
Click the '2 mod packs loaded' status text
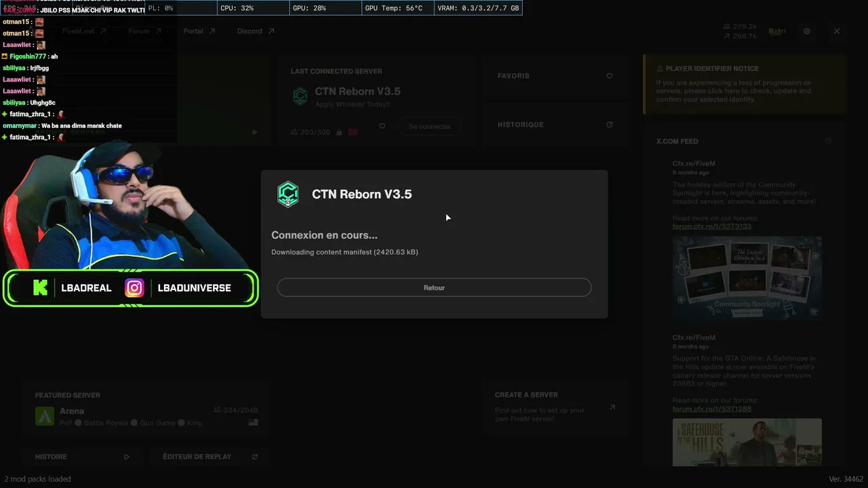coord(37,479)
